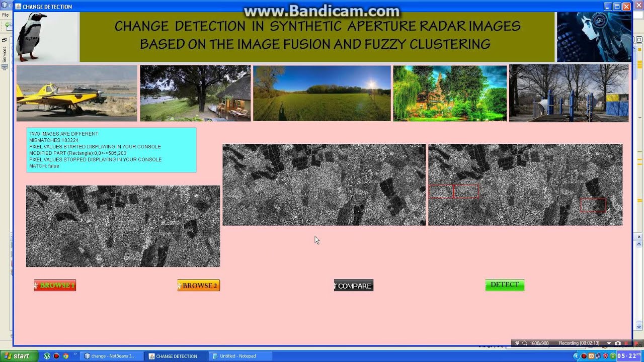Image resolution: width=644 pixels, height=362 pixels.
Task: Pause the Bandicam recording
Action: 626,343
